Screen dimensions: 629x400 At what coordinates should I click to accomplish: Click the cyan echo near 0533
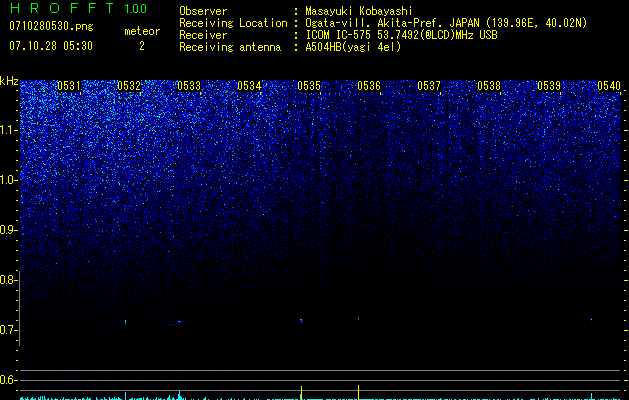180,321
